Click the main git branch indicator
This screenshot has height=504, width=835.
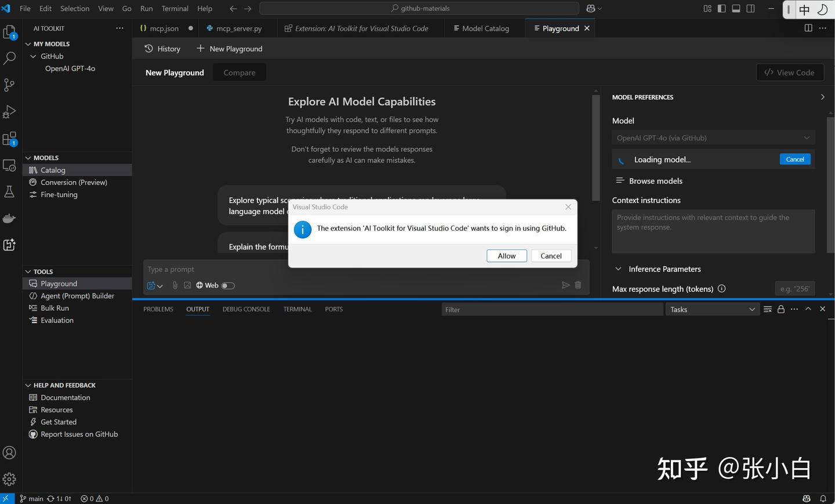pyautogui.click(x=31, y=499)
